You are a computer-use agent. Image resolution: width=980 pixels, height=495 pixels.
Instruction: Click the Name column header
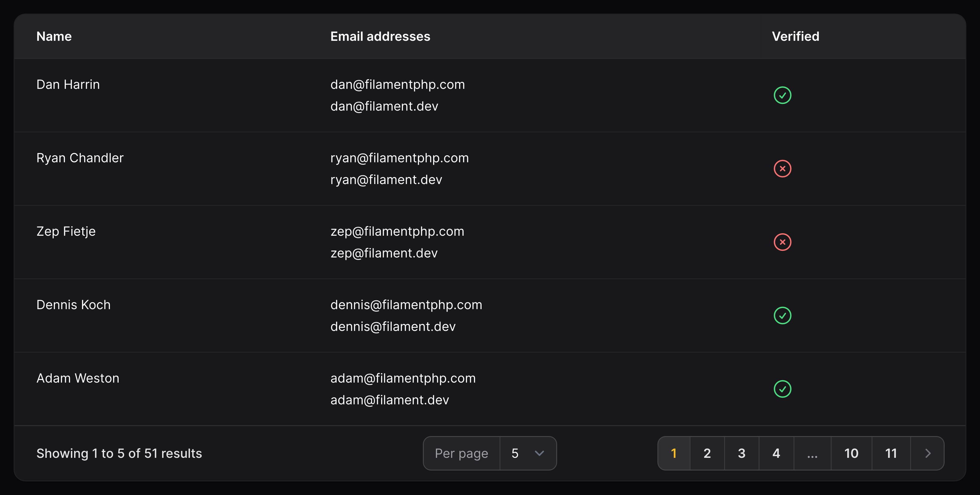click(54, 37)
